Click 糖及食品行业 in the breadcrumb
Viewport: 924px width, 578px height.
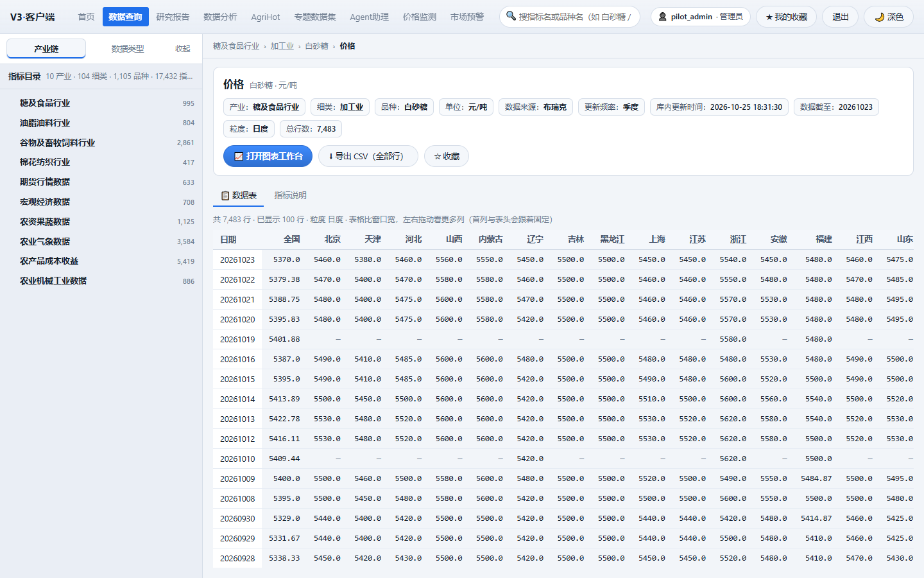236,46
